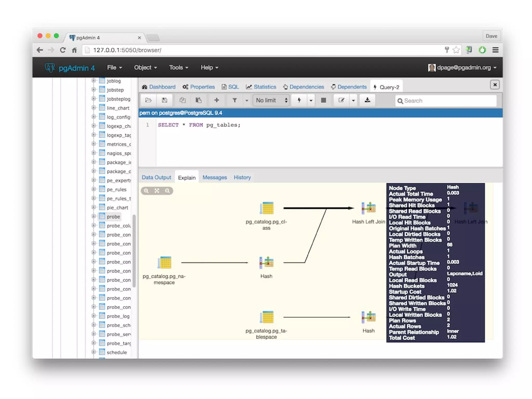Switch to the Data Output tab
The image size is (532, 399).
coord(156,177)
